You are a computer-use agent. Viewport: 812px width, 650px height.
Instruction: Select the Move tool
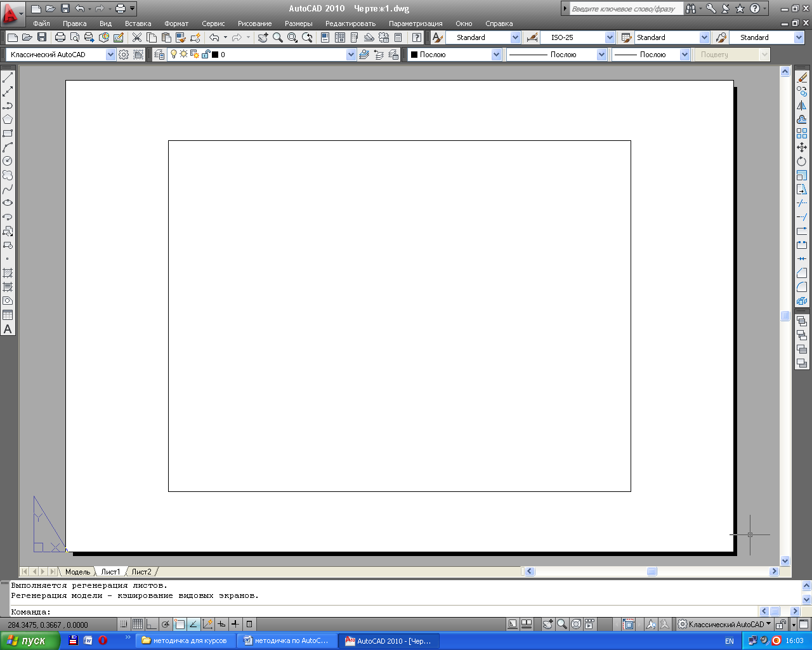[x=802, y=147]
